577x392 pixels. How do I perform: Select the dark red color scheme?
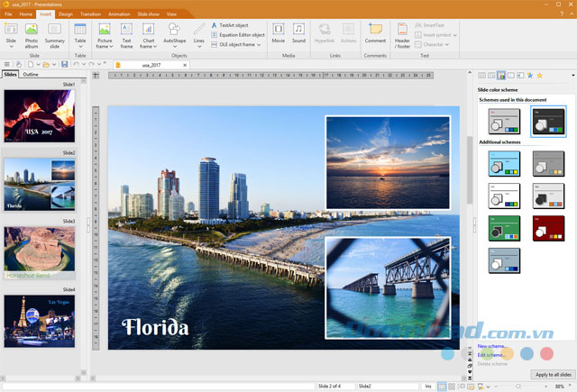coord(548,228)
